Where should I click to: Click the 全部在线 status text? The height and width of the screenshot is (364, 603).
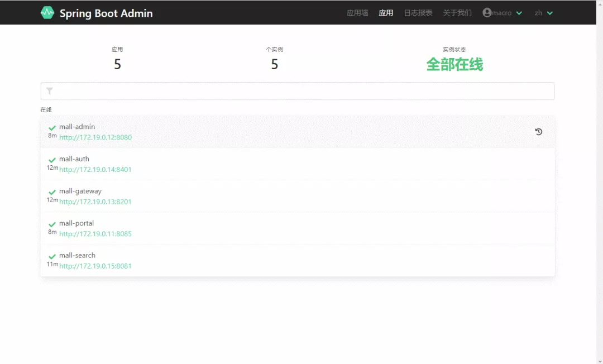454,64
